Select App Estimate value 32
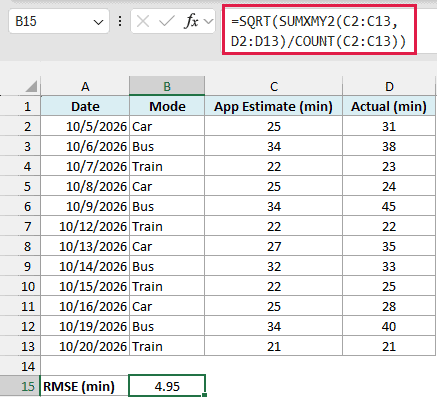Viewport: 437px width, 397px height. tap(274, 266)
